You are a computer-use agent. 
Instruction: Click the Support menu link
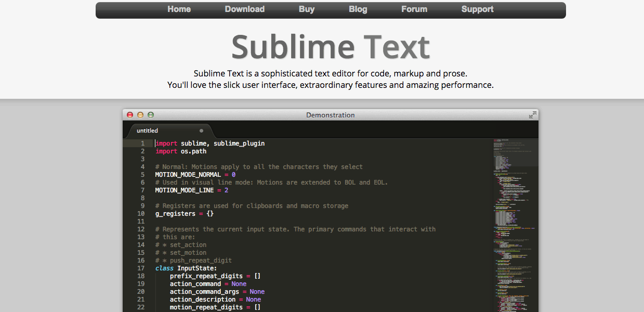click(x=477, y=9)
